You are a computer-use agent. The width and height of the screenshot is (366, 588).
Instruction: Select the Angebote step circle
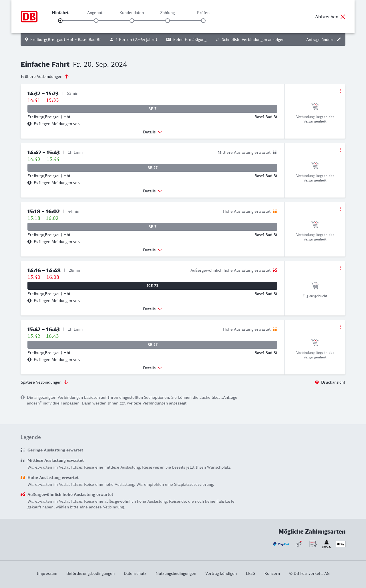(96, 21)
